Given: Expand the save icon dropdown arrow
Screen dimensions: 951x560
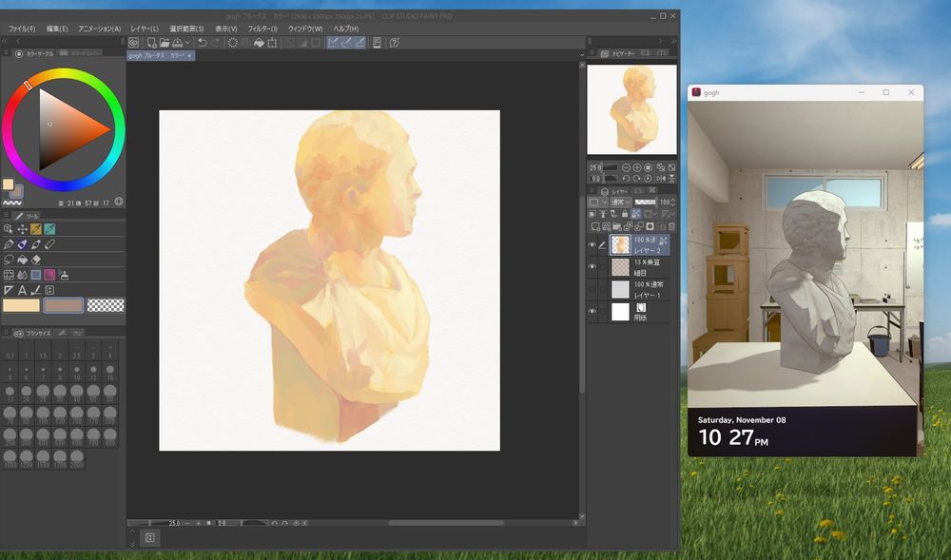Looking at the screenshot, I should 187,43.
